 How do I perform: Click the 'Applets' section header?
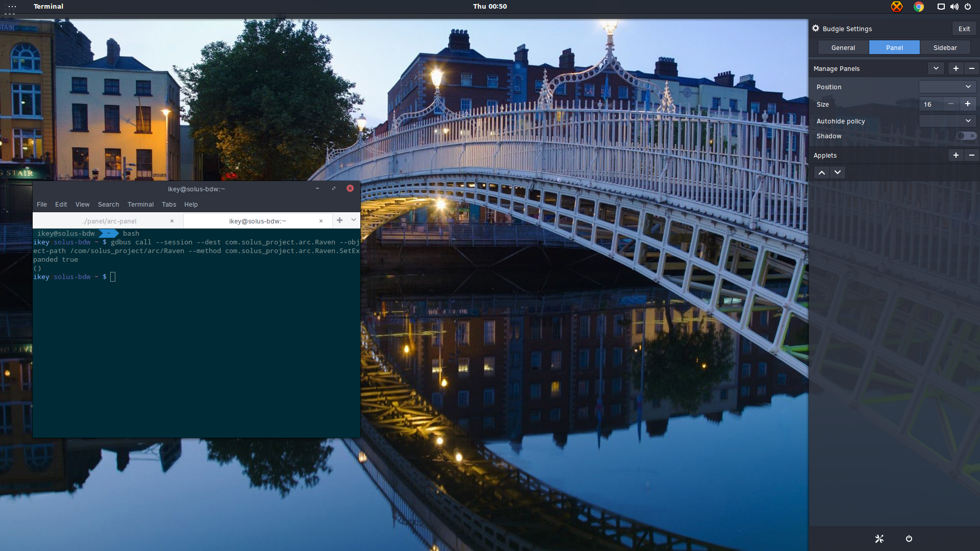[x=825, y=155]
